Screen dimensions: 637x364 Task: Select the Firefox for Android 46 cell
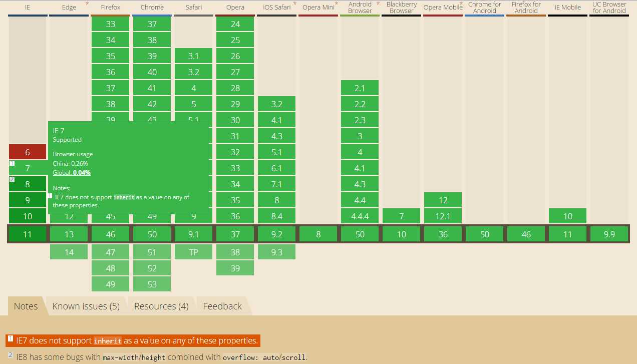pyautogui.click(x=526, y=234)
